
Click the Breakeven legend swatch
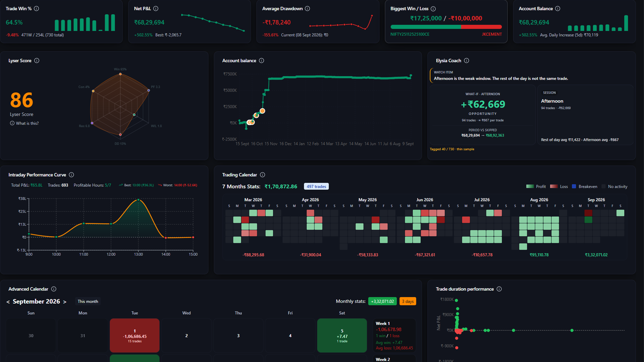click(x=574, y=187)
